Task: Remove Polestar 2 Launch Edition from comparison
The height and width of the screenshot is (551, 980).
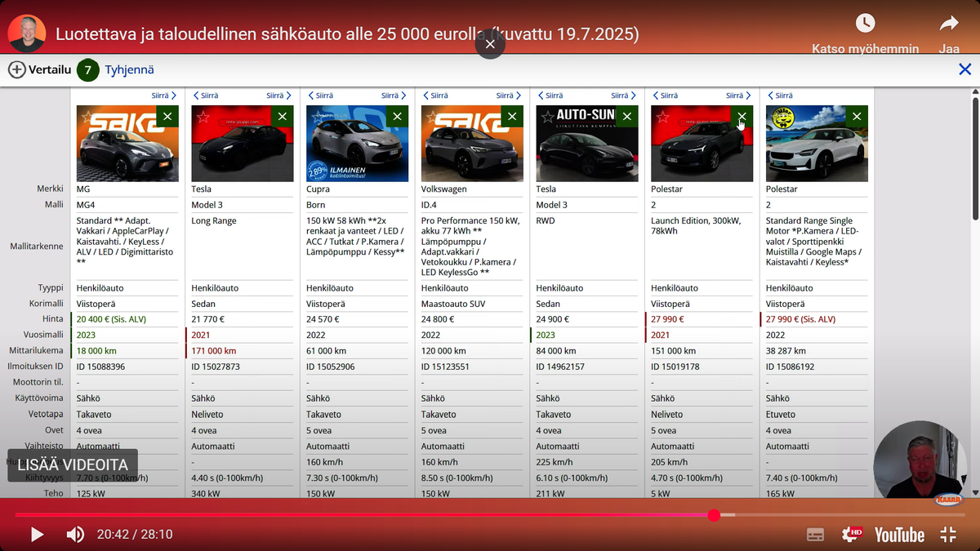Action: [x=742, y=116]
